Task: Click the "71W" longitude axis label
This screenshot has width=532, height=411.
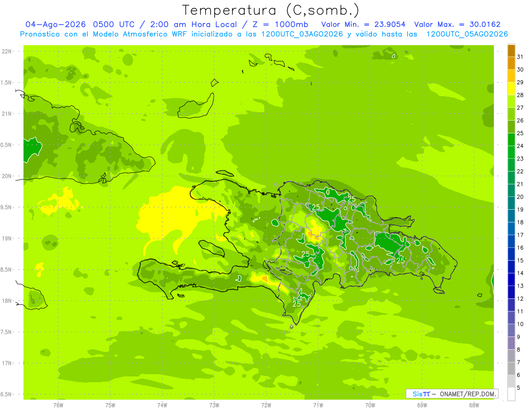Action: tap(318, 405)
